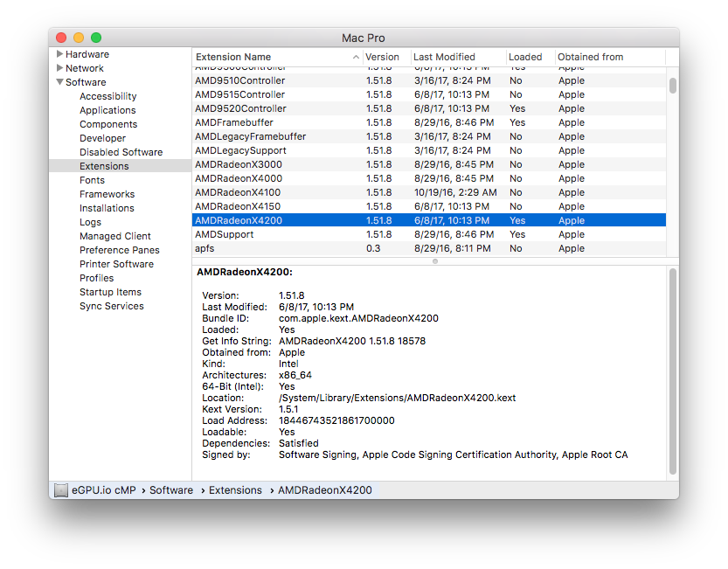
Task: Click Extensions in the path bar
Action: tap(235, 490)
